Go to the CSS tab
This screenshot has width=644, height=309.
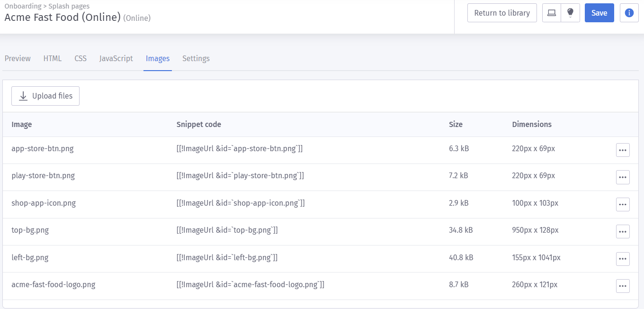point(80,59)
